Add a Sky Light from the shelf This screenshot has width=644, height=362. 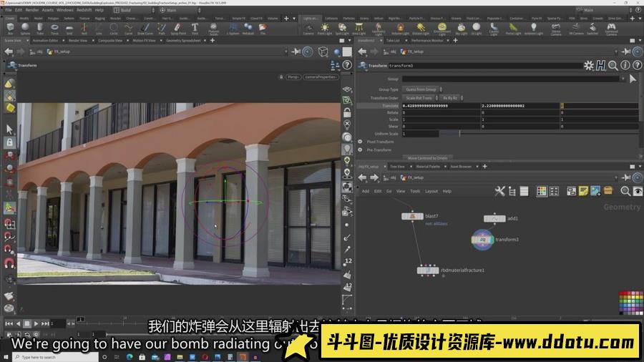coord(462,29)
